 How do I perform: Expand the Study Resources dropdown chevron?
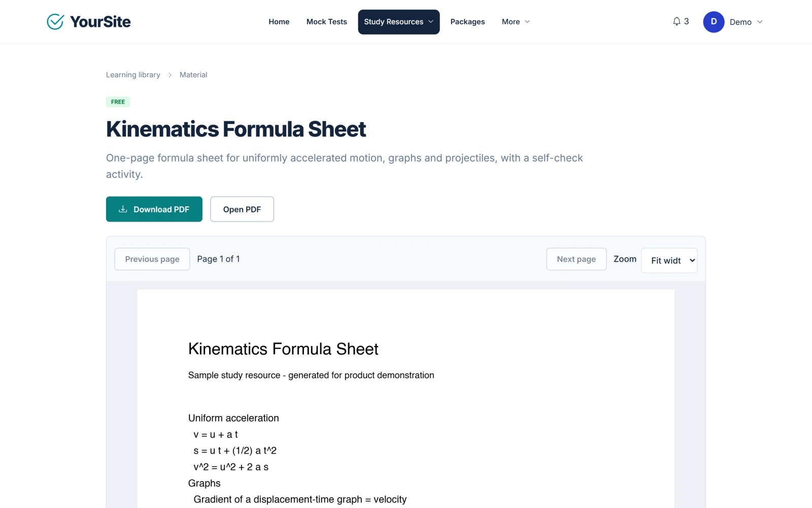tap(431, 22)
